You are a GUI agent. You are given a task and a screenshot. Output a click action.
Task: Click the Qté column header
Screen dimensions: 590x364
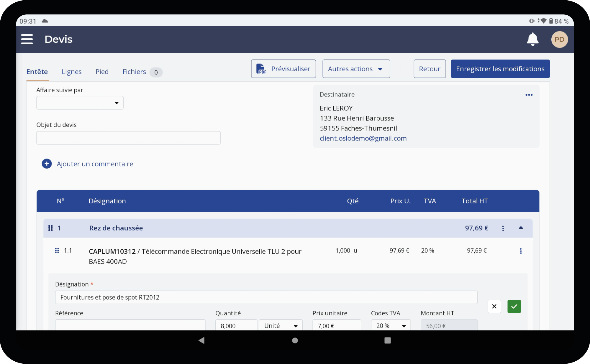tap(353, 201)
